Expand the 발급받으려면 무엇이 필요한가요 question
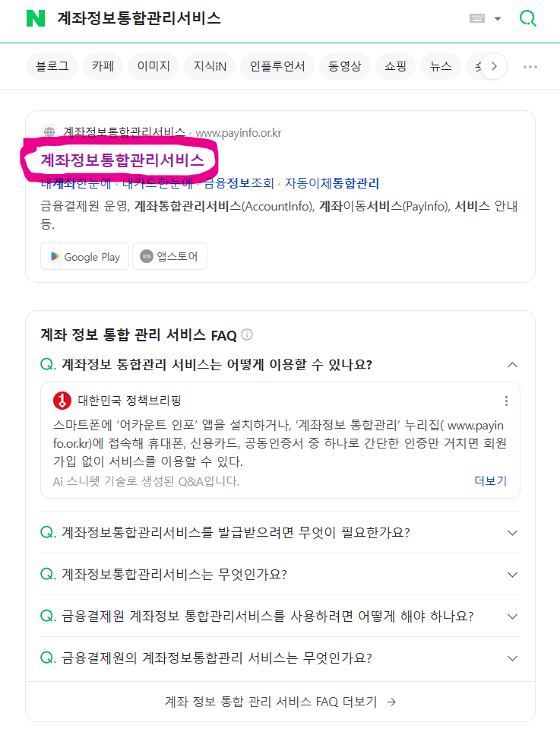 (x=280, y=532)
